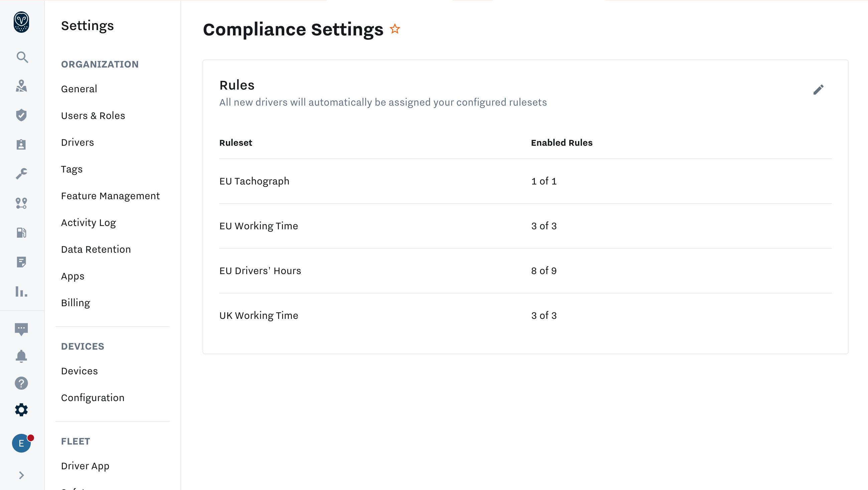The width and height of the screenshot is (868, 490).
Task: Open the chat messages icon
Action: (x=22, y=329)
